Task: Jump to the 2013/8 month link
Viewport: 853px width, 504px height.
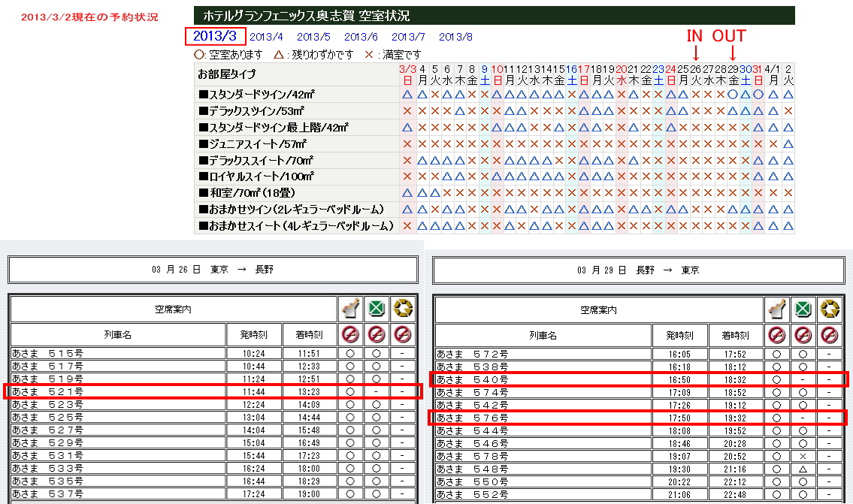Action: 455,36
